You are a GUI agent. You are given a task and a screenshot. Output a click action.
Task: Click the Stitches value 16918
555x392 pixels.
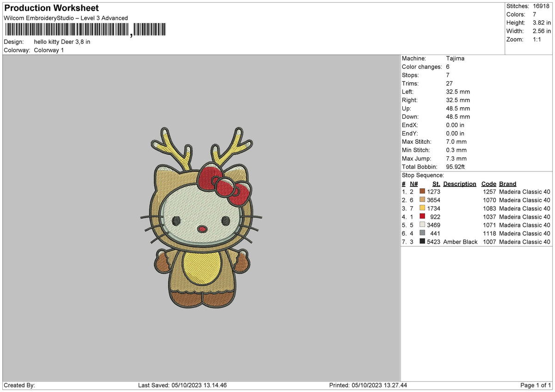click(x=541, y=6)
